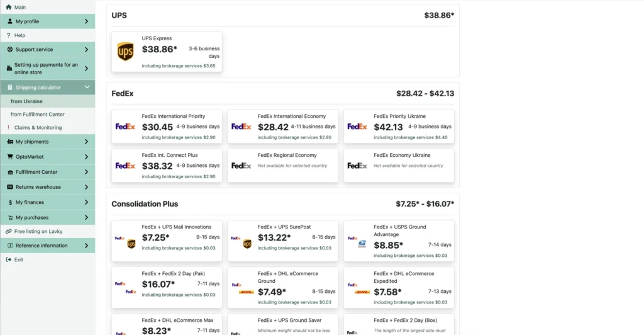Expand the online store payments chevron
The image size is (644, 335).
[x=86, y=68]
